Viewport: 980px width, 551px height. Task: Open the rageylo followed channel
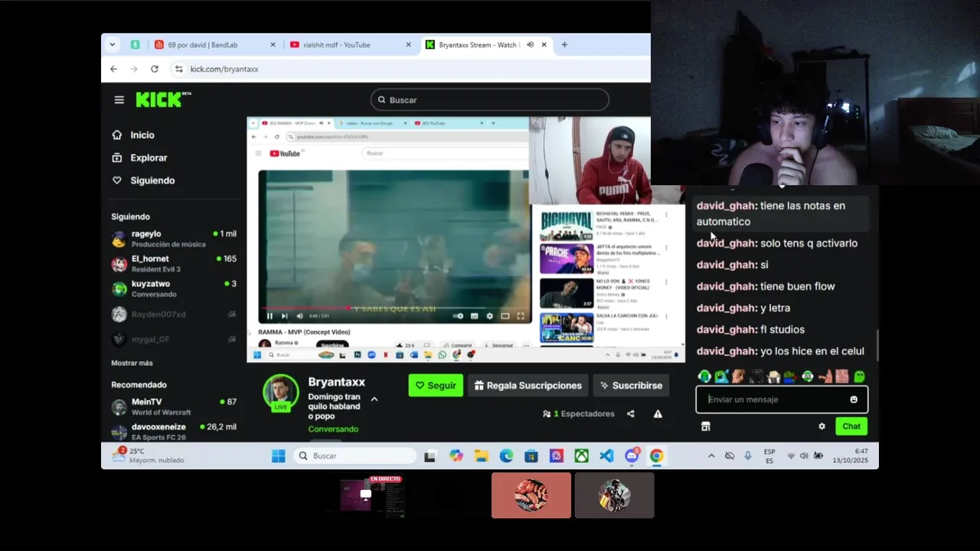pyautogui.click(x=174, y=239)
